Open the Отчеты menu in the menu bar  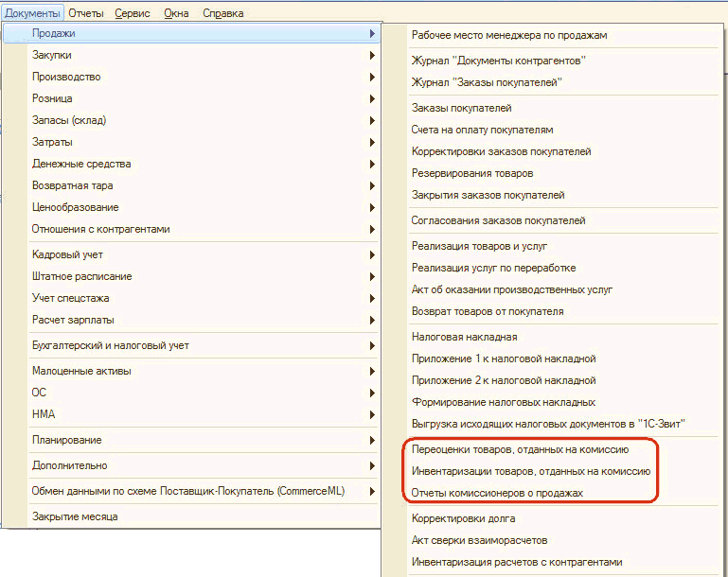click(86, 13)
